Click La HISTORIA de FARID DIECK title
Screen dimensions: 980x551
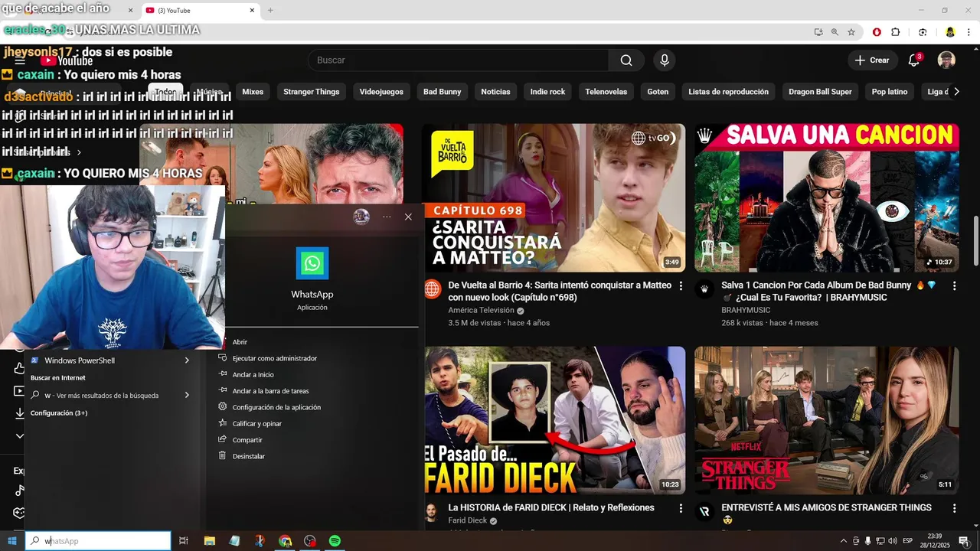click(x=551, y=507)
